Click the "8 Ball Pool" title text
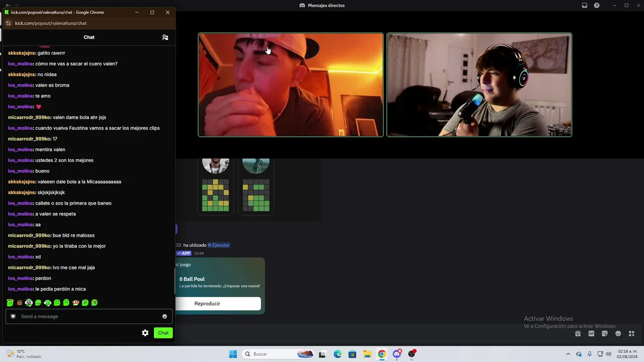 [x=192, y=279]
